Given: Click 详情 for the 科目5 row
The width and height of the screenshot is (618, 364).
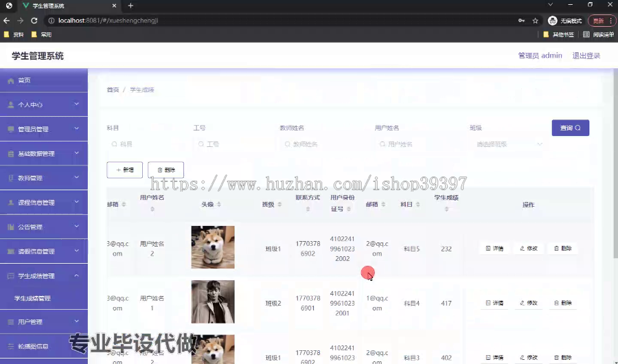Looking at the screenshot, I should pos(494,249).
